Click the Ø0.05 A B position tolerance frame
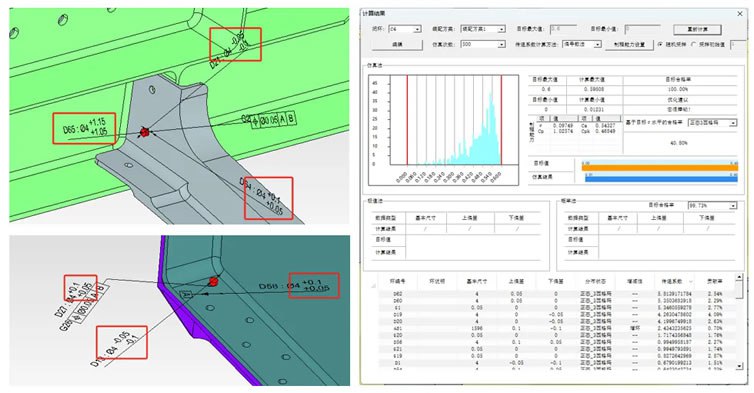754x393 pixels. (275, 119)
